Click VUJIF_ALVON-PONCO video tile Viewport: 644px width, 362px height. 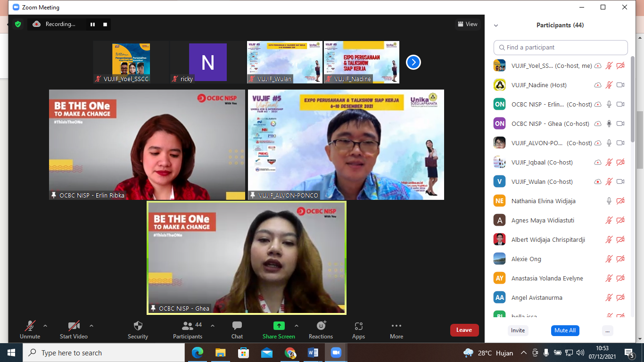click(346, 145)
